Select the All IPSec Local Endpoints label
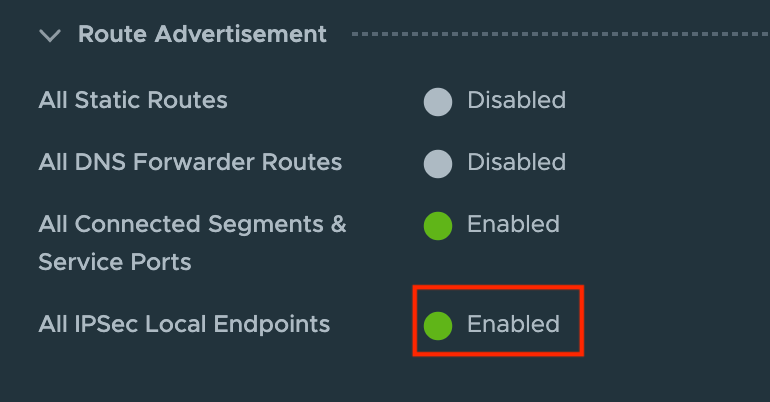This screenshot has width=770, height=402. coord(184,324)
